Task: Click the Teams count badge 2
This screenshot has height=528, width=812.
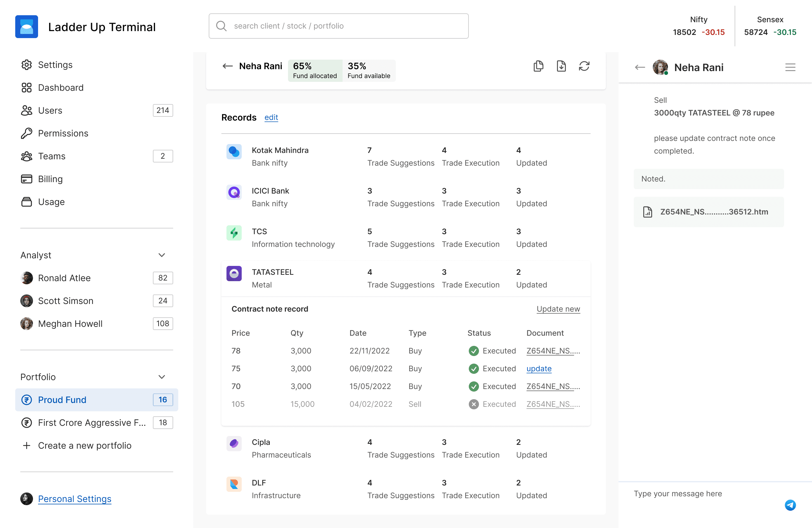Action: pyautogui.click(x=163, y=156)
